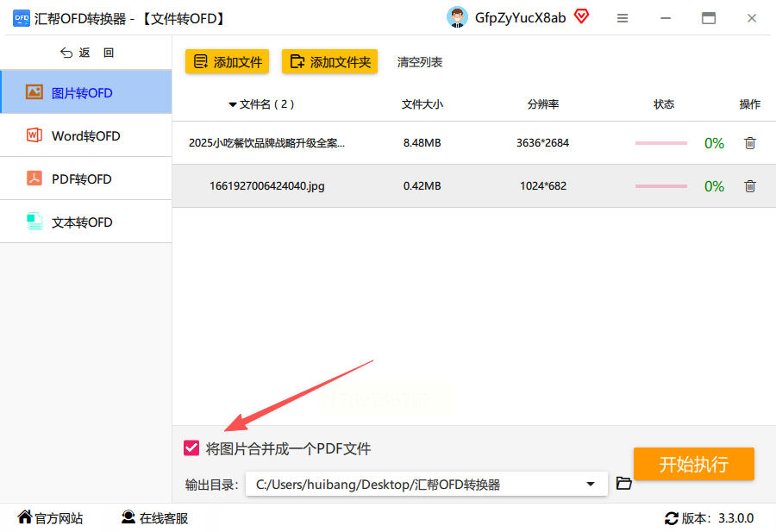
Task: Click the 操作 column header
Action: click(x=750, y=104)
